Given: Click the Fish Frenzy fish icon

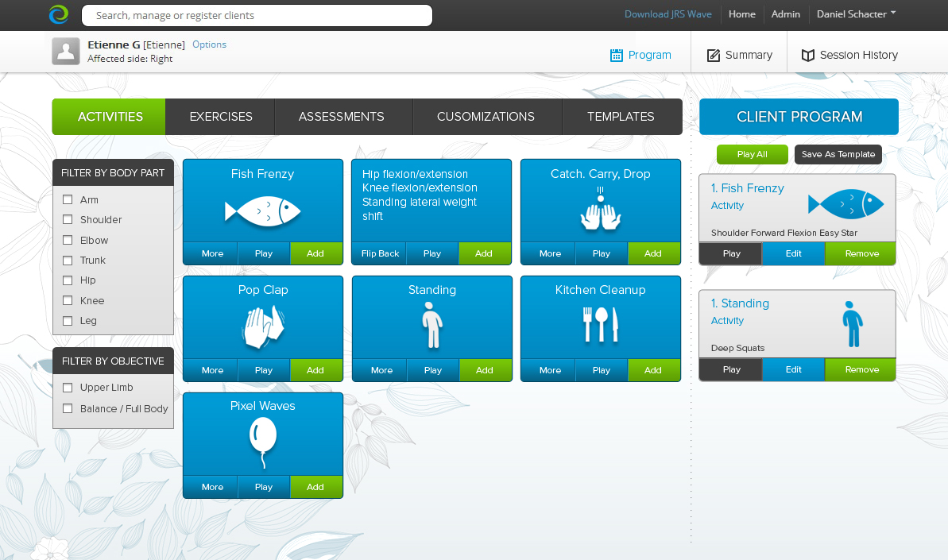Looking at the screenshot, I should point(262,211).
